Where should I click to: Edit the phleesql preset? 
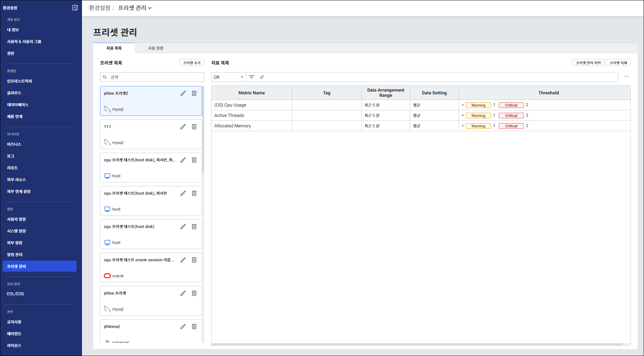183,327
